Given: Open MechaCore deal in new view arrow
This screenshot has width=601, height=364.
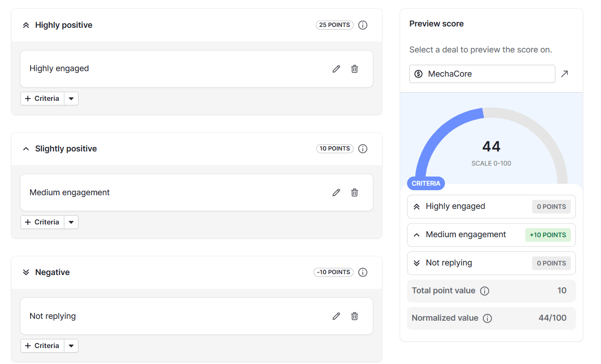Looking at the screenshot, I should click(564, 74).
